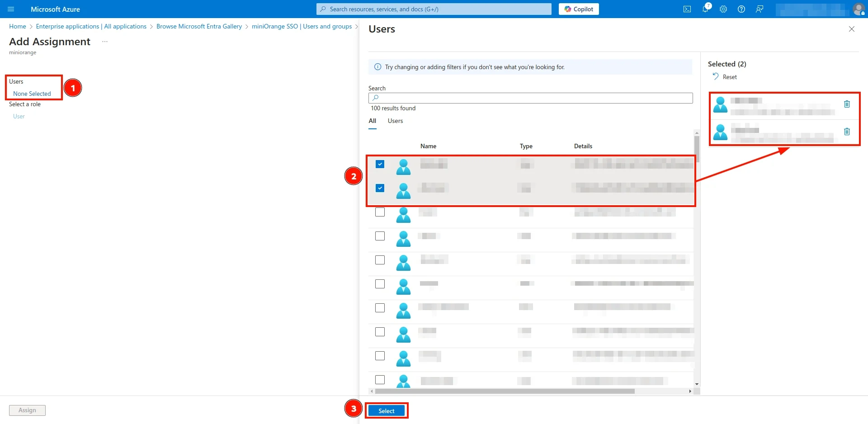Open portal settings gear

[723, 9]
